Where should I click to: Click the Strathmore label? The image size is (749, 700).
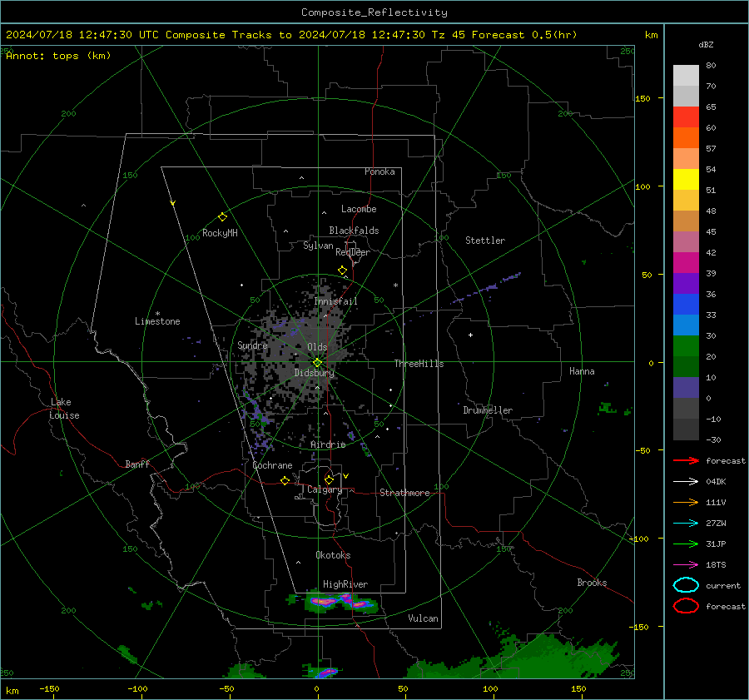click(x=404, y=493)
